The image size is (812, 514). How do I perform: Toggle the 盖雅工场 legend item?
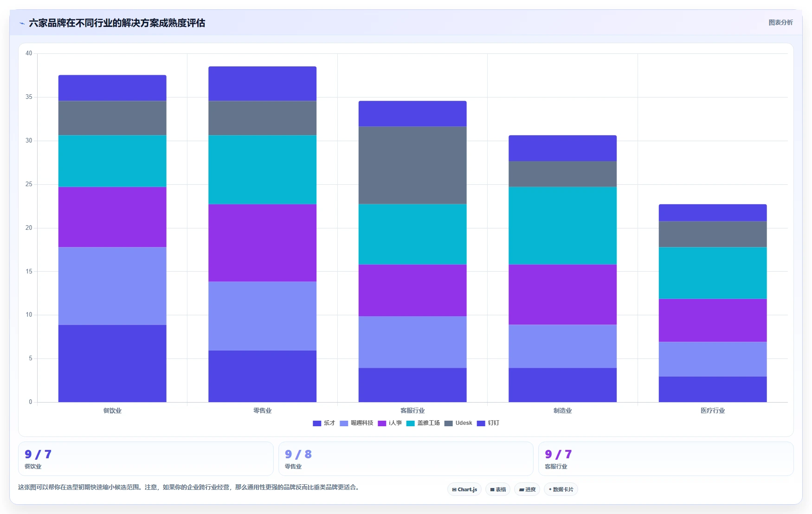coord(423,423)
